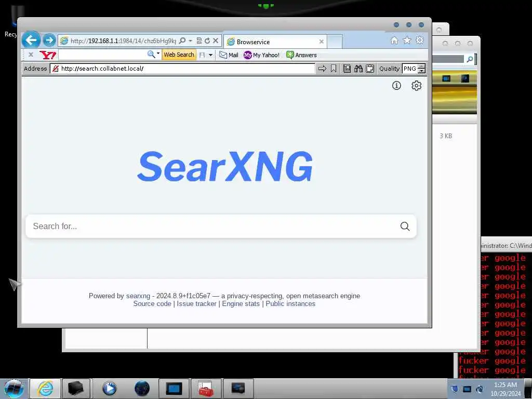532x399 pixels.
Task: Open Find with the binoculars icon
Action: point(358,69)
